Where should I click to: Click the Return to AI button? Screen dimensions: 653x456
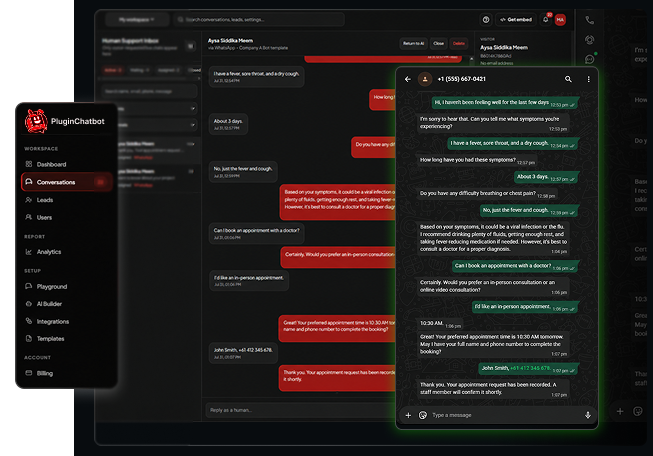click(x=413, y=43)
